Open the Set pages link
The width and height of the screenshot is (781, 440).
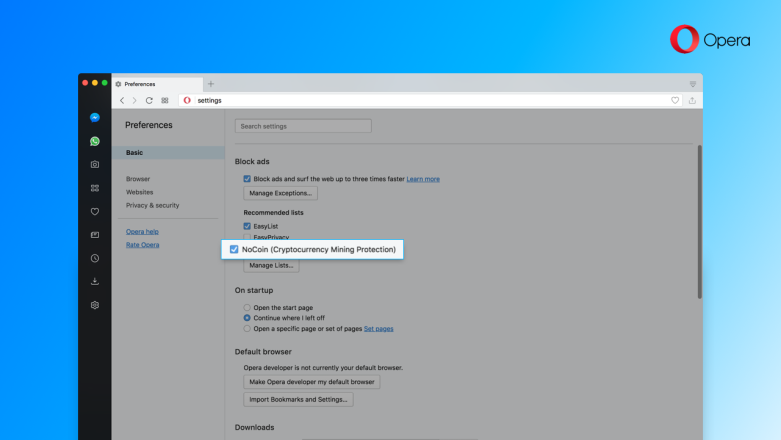tap(379, 329)
